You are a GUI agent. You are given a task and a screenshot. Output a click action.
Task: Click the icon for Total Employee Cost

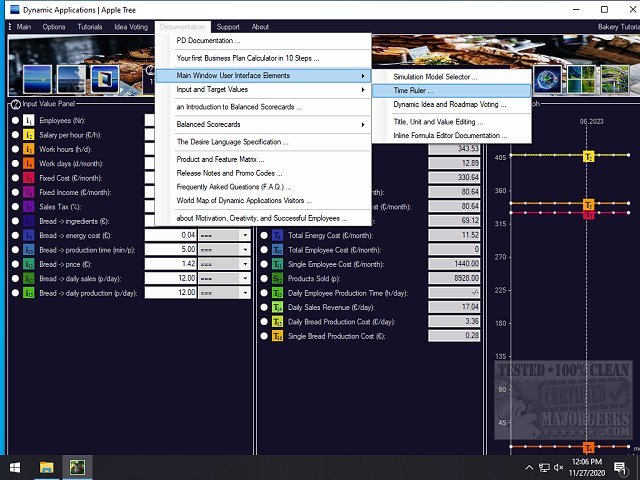[x=278, y=250]
